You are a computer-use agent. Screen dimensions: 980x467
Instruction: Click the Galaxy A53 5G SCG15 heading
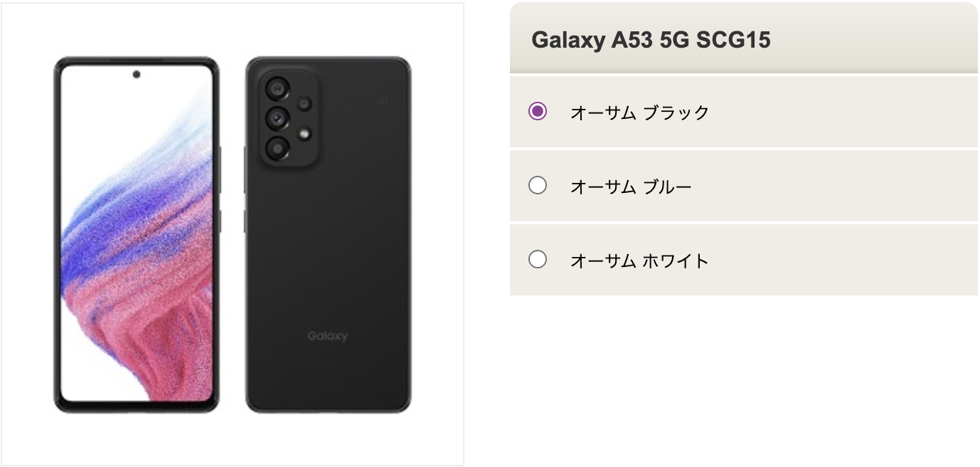click(x=651, y=40)
